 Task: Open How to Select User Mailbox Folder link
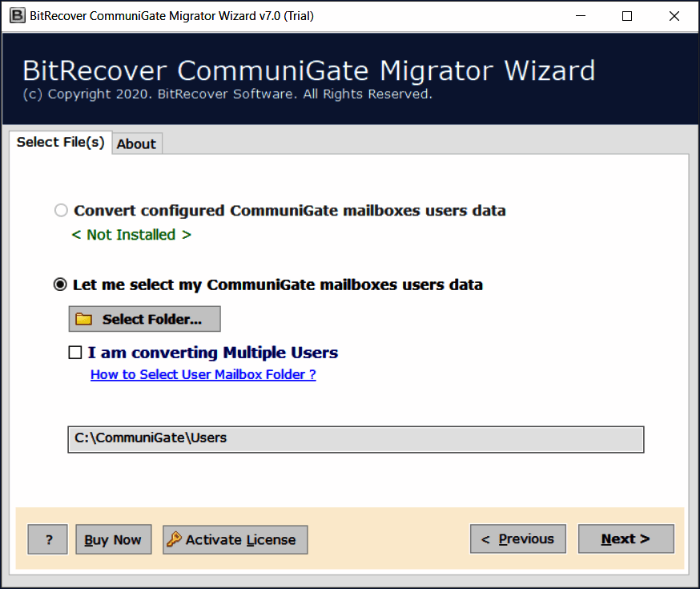click(x=203, y=374)
